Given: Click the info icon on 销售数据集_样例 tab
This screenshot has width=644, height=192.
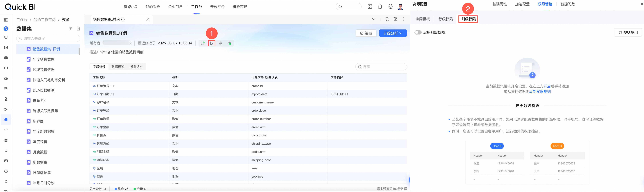Looking at the screenshot, I should click(123, 19).
